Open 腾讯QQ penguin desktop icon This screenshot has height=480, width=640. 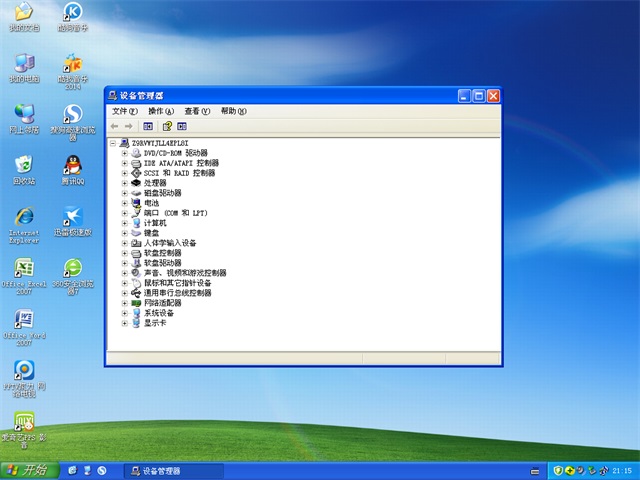[72, 165]
